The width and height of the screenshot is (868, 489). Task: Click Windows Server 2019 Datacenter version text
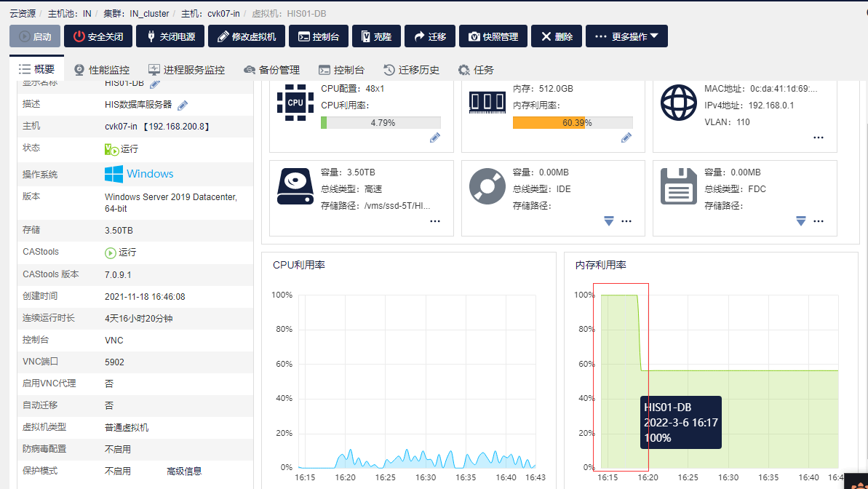170,203
